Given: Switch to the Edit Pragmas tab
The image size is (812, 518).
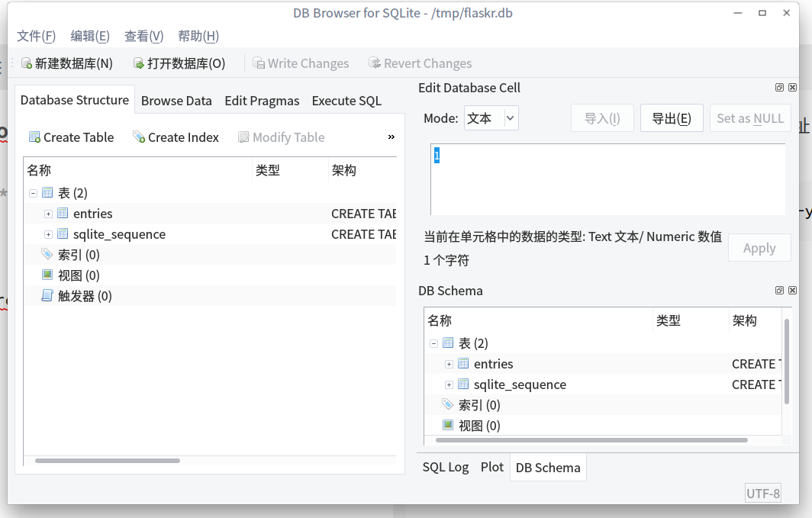Looking at the screenshot, I should click(x=262, y=101).
